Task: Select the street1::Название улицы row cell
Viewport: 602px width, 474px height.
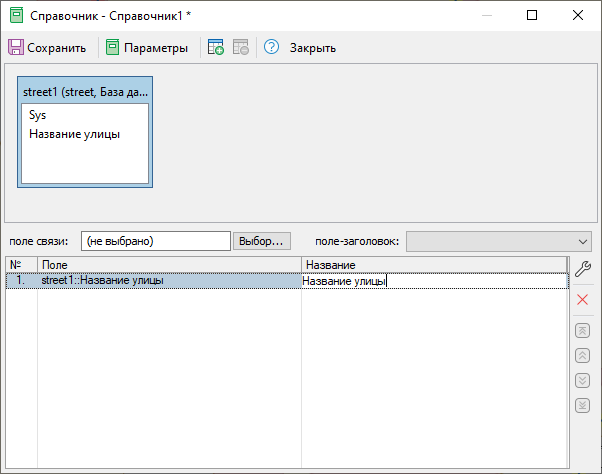Action: tap(169, 281)
